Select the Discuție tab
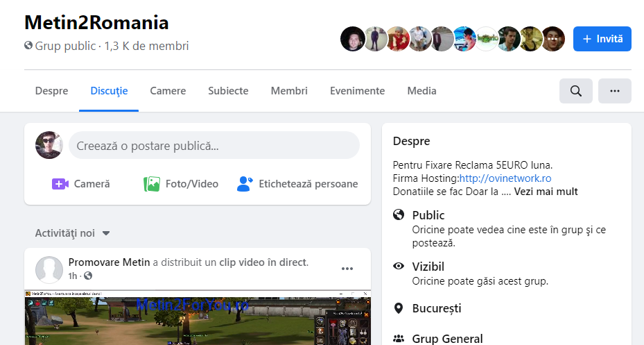644x345 pixels. coord(109,91)
